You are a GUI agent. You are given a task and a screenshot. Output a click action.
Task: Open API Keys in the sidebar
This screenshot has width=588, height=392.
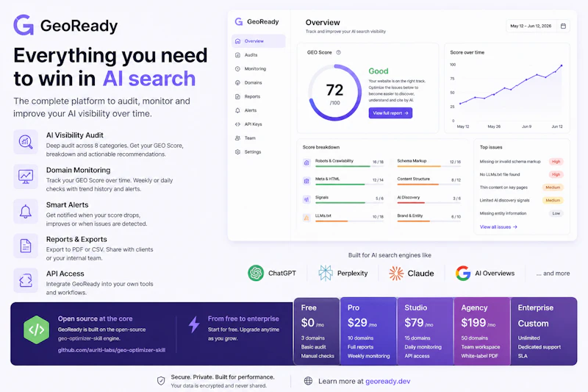tap(259, 124)
